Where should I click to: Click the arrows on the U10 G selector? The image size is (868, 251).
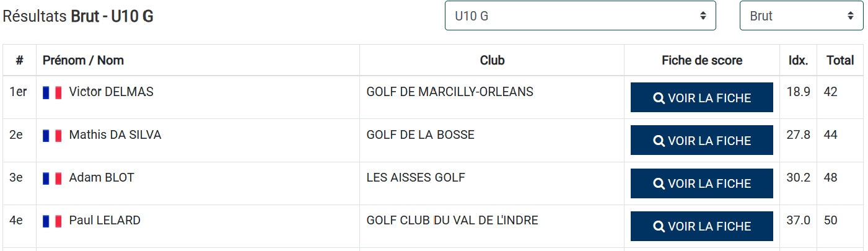point(703,16)
